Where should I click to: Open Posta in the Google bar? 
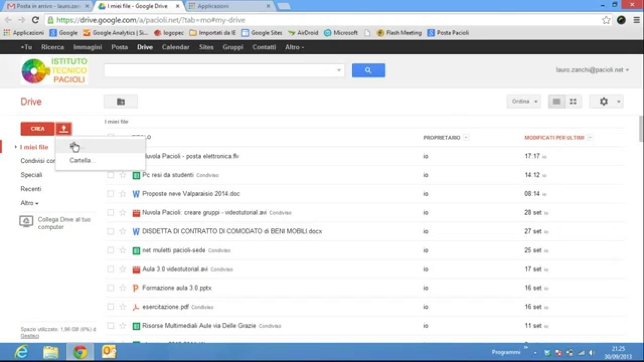click(119, 47)
